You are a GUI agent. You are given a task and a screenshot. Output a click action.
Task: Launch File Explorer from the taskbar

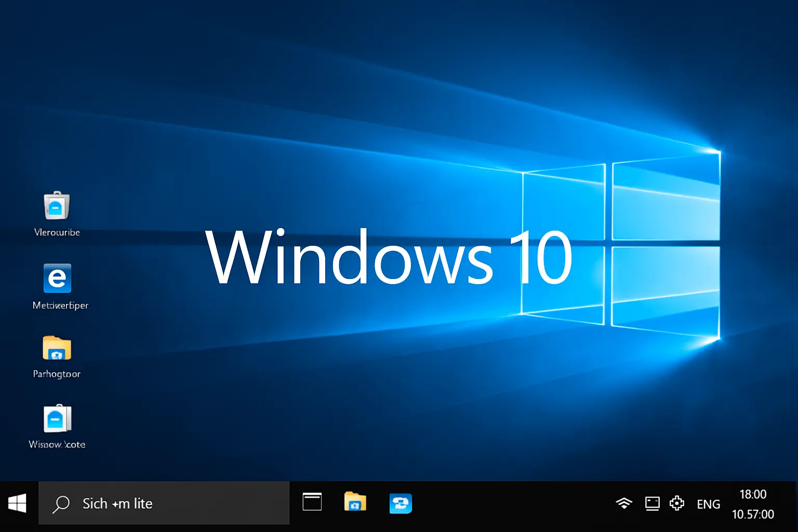pyautogui.click(x=355, y=502)
